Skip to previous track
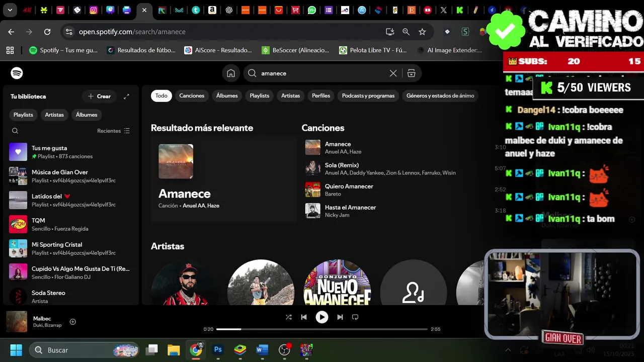644x362 pixels. [x=304, y=317]
